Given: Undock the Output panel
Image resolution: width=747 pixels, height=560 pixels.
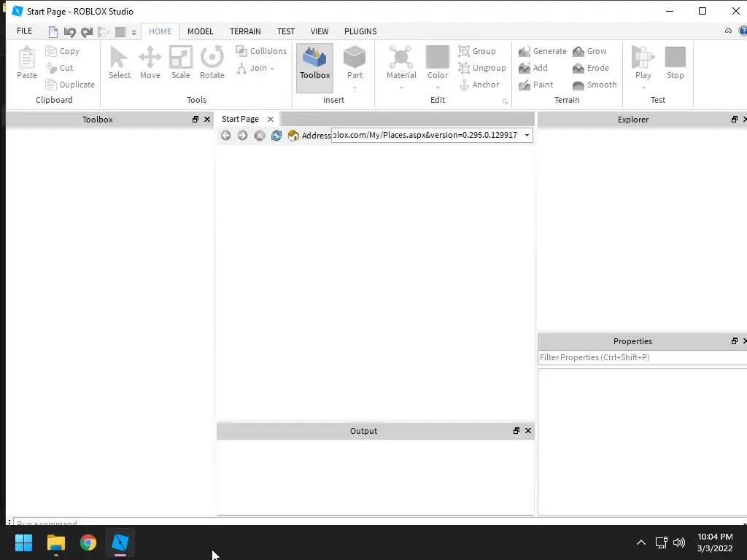Looking at the screenshot, I should pos(516,430).
